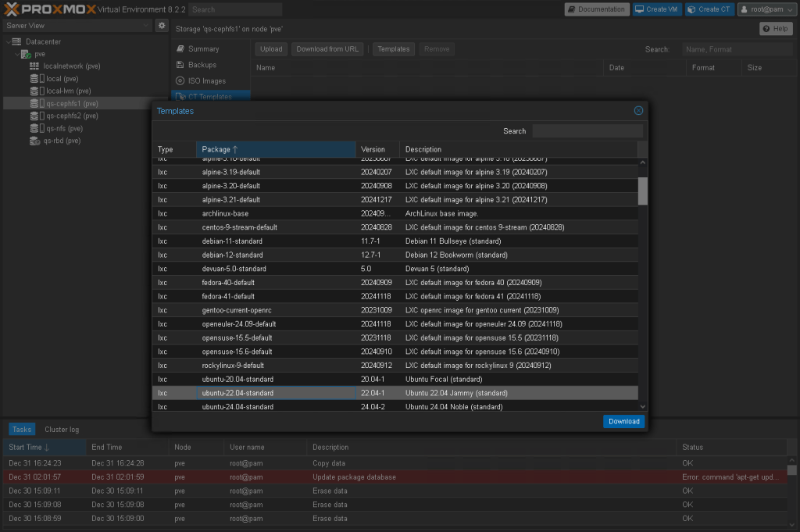The height and width of the screenshot is (532, 800).
Task: Click the local-lvm storage icon
Action: click(35, 91)
